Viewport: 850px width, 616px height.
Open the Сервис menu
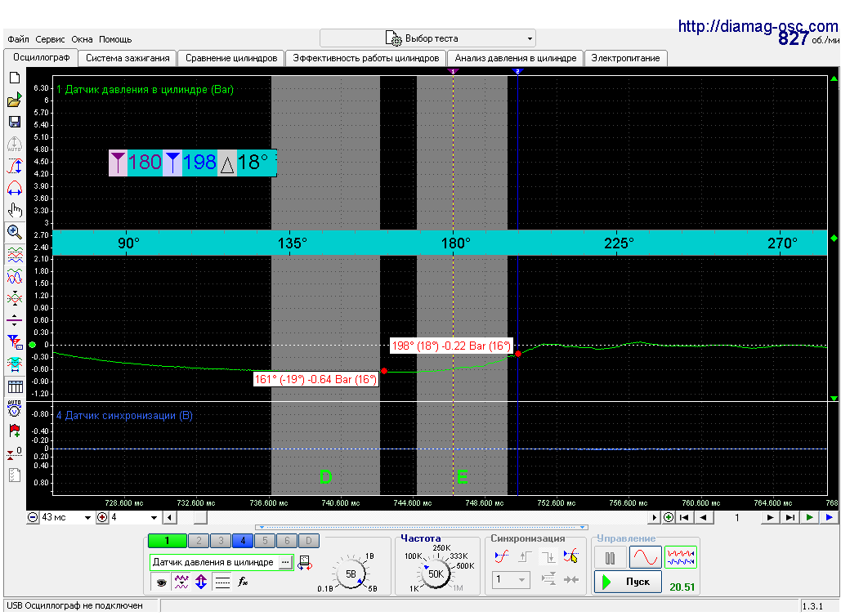click(50, 39)
